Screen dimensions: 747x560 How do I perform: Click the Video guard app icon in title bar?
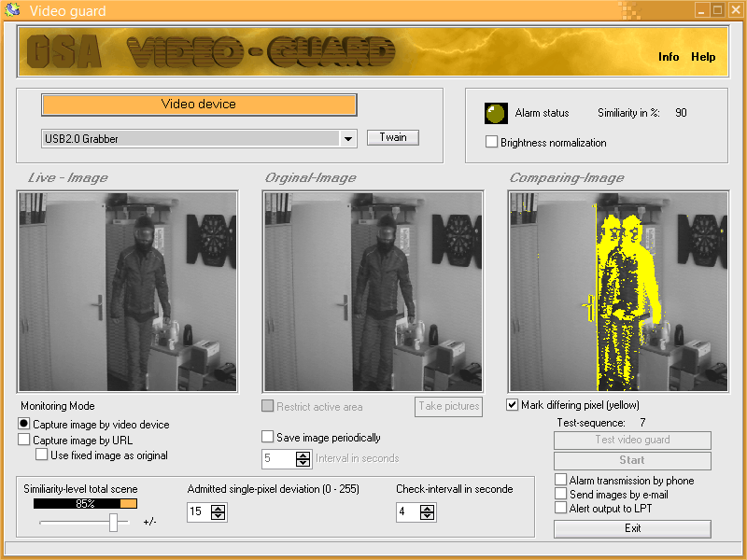point(12,9)
